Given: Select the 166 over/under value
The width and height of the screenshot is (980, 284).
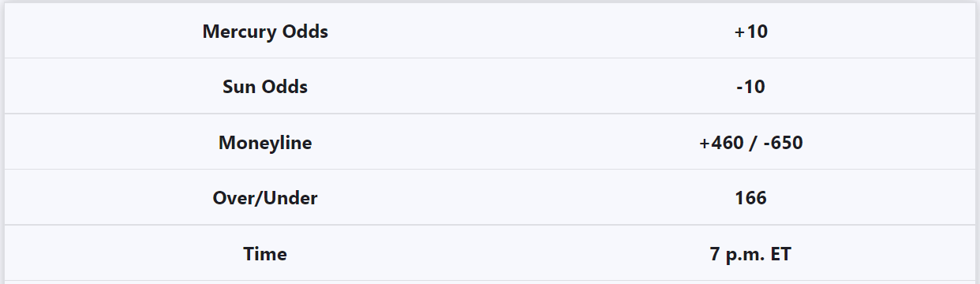Looking at the screenshot, I should click(x=750, y=198).
